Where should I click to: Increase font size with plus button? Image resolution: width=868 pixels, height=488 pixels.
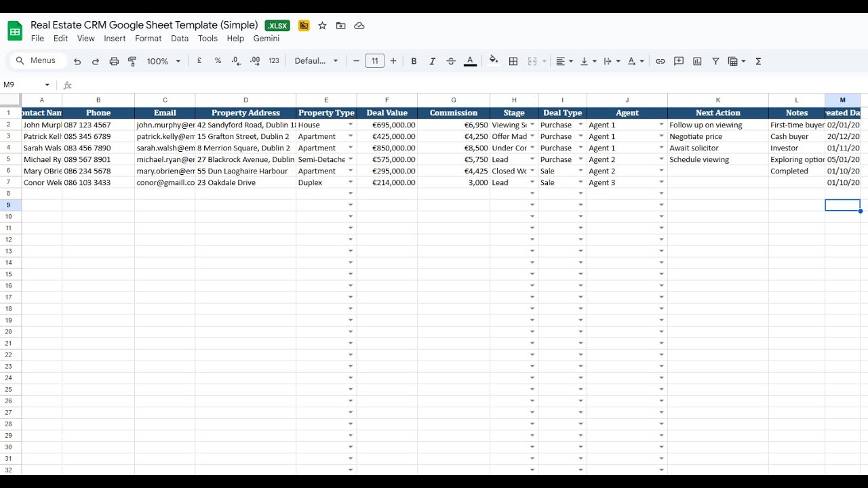393,61
